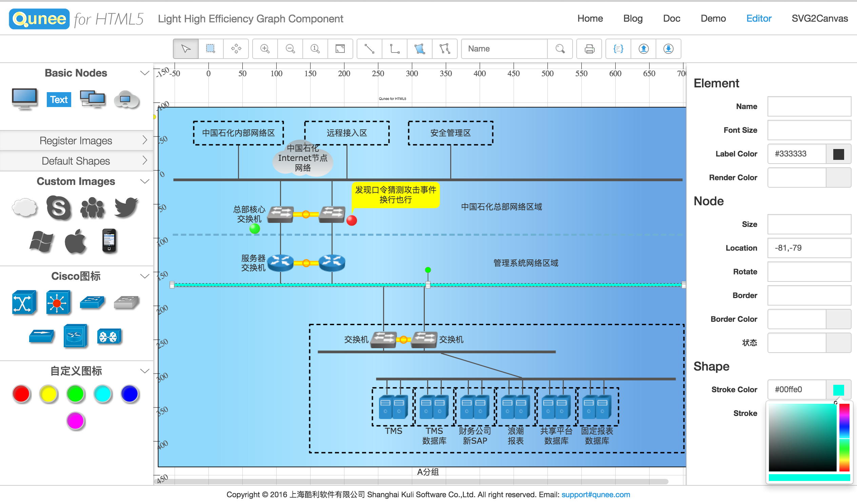Click the zoom out magnifier icon

(x=290, y=48)
